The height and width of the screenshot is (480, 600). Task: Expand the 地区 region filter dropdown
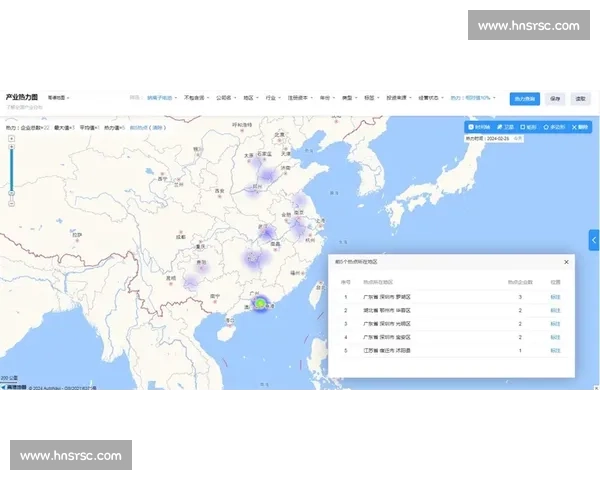click(251, 98)
